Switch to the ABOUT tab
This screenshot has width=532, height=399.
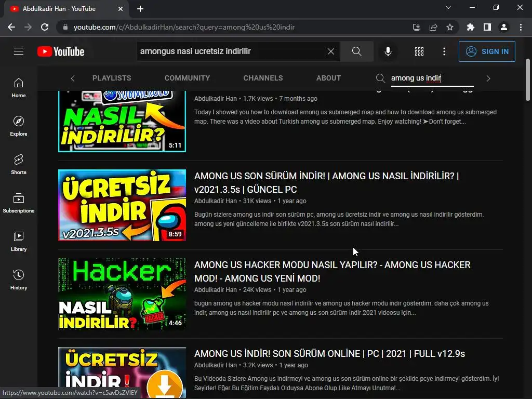coord(328,78)
